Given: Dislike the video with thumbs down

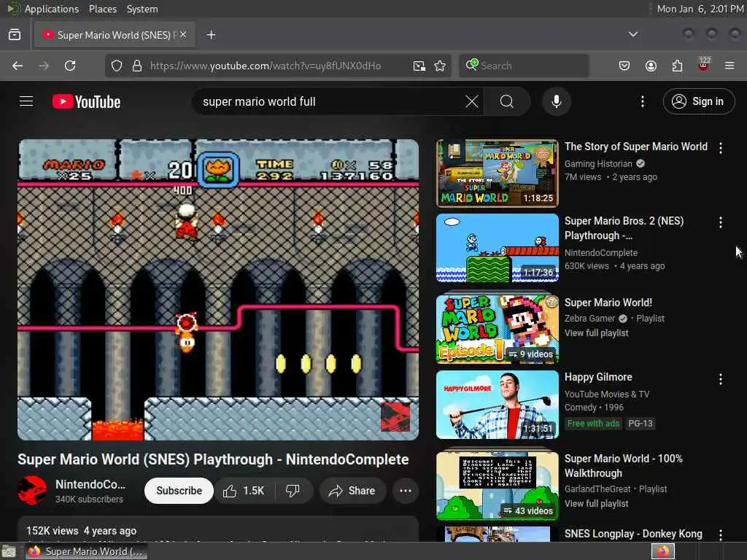Looking at the screenshot, I should (x=293, y=491).
